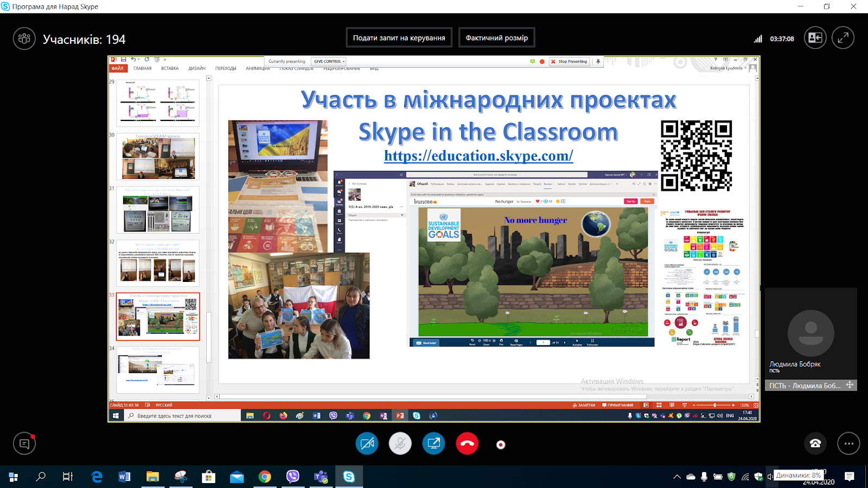868x488 pixels.
Task: Expand the 'GIVE CONTROL' dropdown
Action: tap(329, 61)
